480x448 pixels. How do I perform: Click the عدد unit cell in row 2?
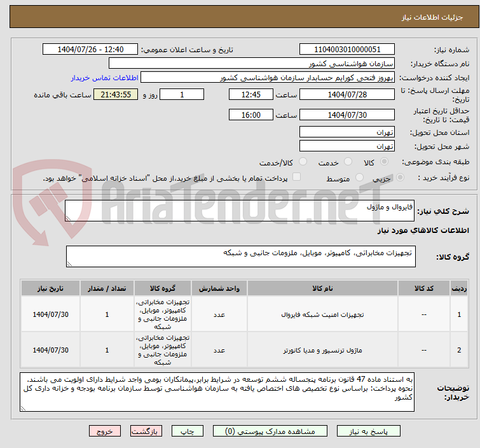219,350
